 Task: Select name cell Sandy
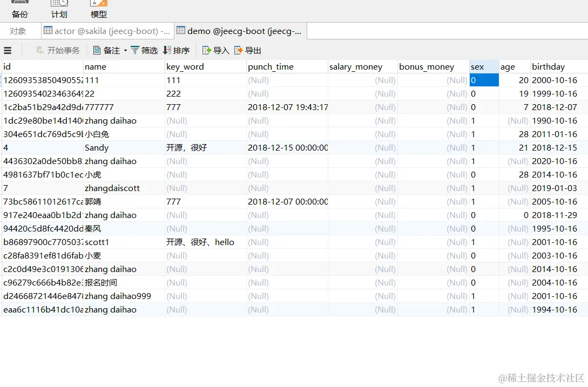tap(124, 148)
